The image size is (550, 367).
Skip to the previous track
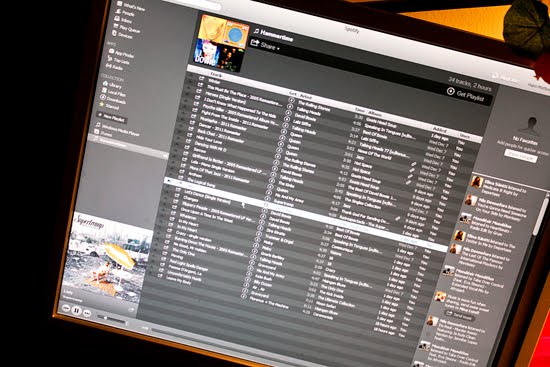66,308
